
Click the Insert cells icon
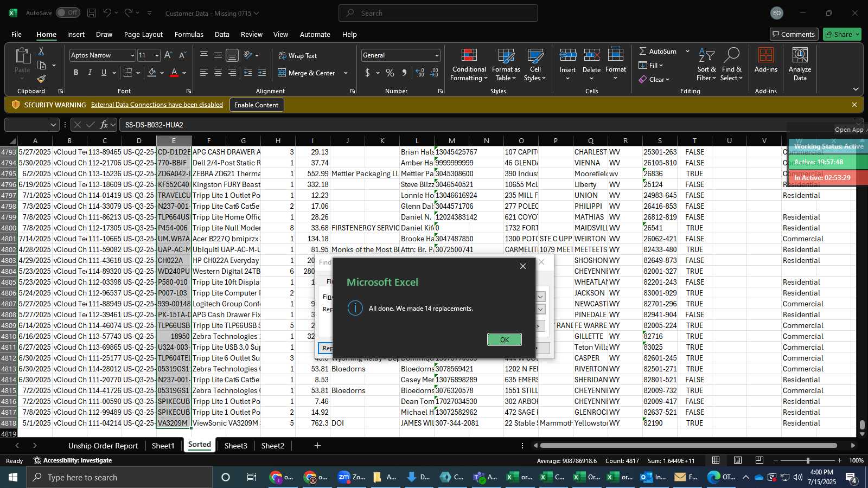click(567, 55)
